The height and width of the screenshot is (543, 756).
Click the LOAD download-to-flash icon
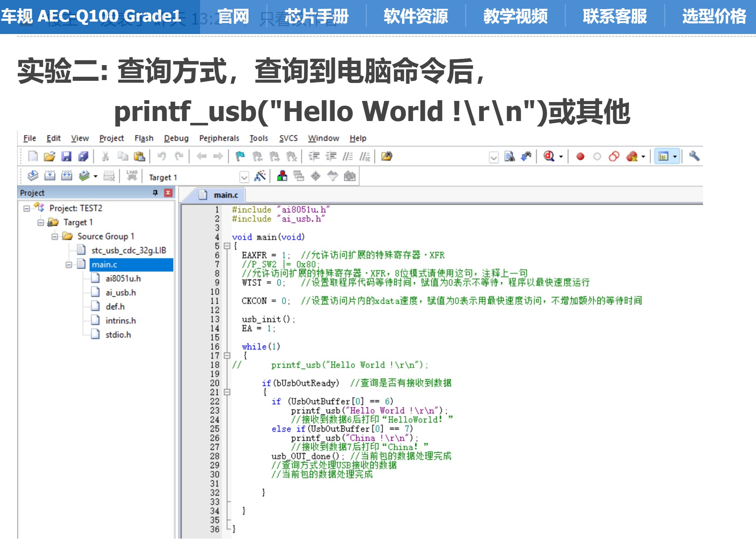(132, 176)
